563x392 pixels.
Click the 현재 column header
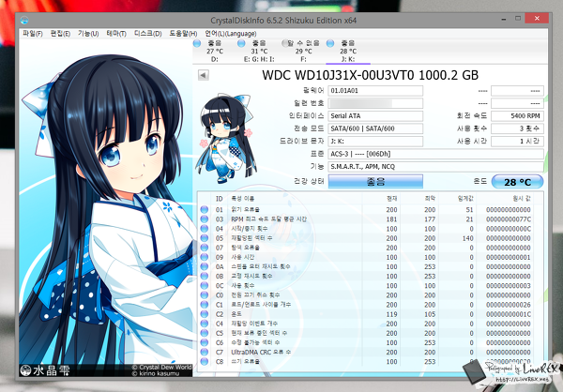click(x=391, y=199)
